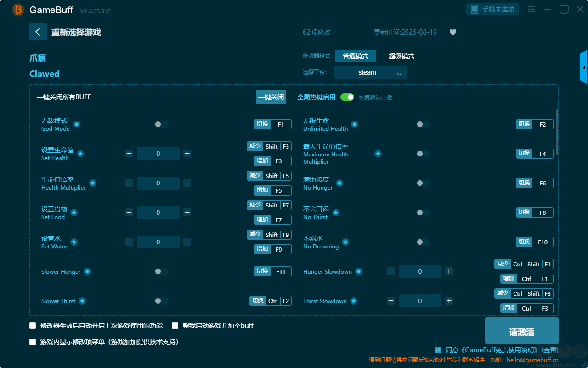Click the 请激活 activate button
The image size is (588, 368).
(522, 331)
